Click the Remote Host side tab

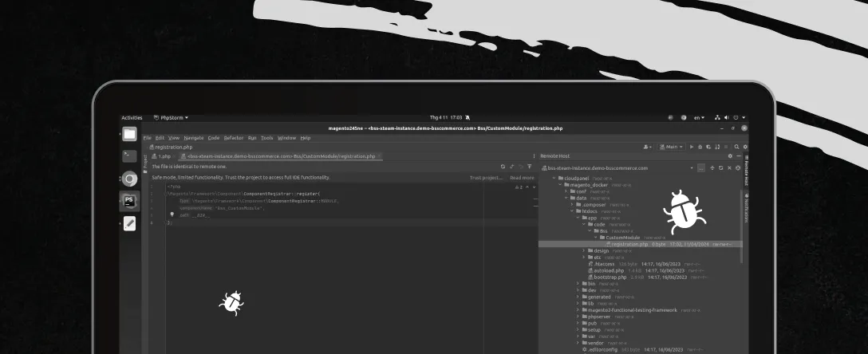click(x=746, y=172)
